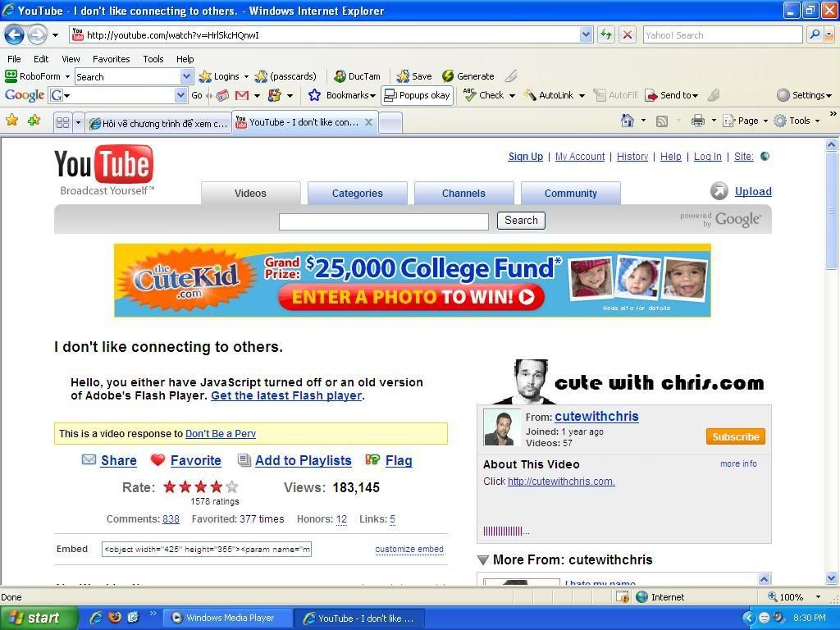Open the Quick Tabs grid view

(62, 123)
